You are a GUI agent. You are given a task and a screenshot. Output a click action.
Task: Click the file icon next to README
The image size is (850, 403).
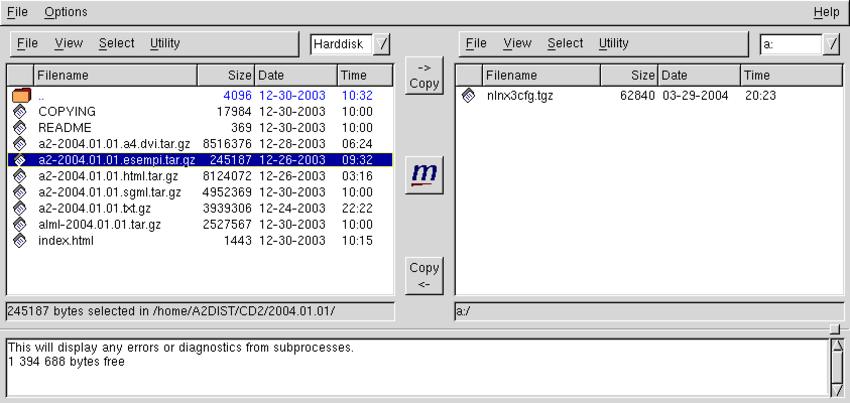coord(20,128)
